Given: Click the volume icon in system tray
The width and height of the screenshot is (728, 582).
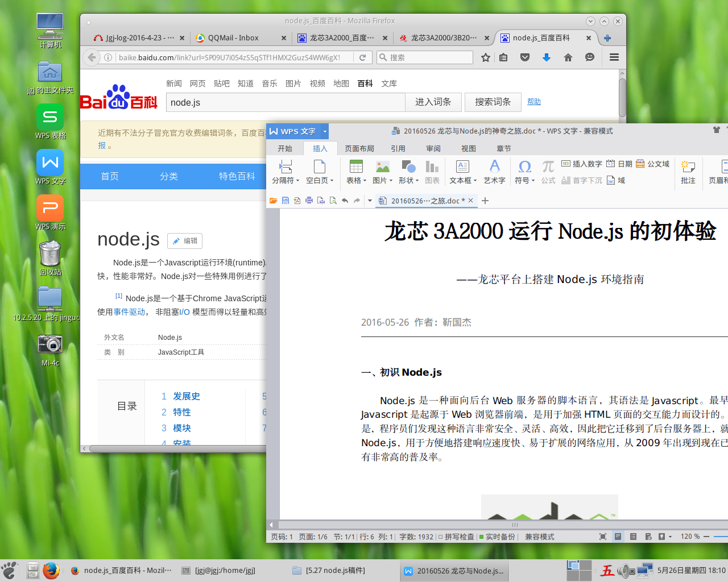Looking at the screenshot, I should pyautogui.click(x=626, y=571).
